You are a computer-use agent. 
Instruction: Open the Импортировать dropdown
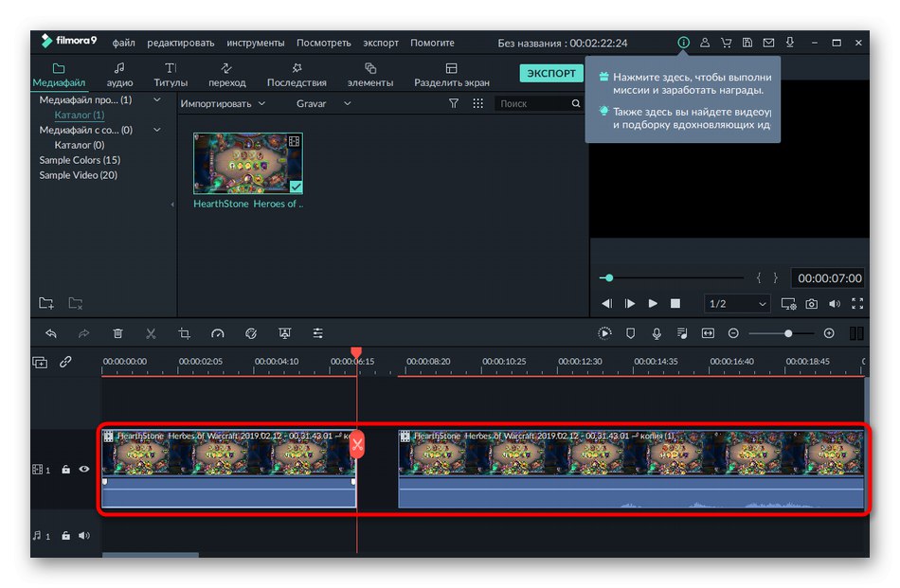click(x=223, y=103)
